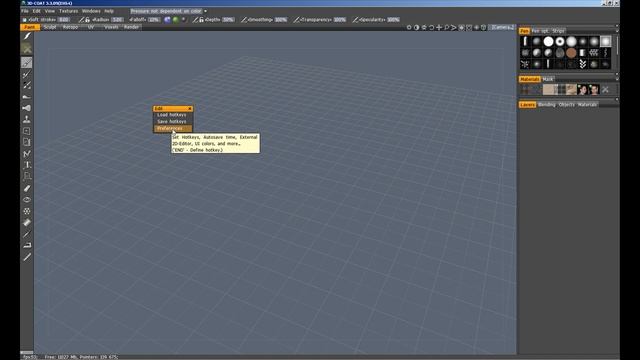640x360 pixels.
Task: Select the Materials tab in materials panel
Action: coord(529,79)
